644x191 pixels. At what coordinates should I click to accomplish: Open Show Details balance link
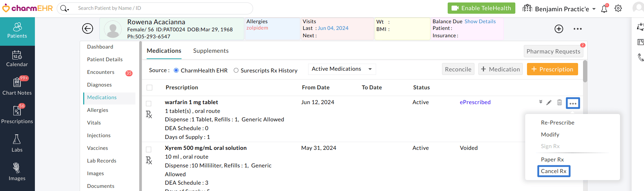tap(480, 21)
